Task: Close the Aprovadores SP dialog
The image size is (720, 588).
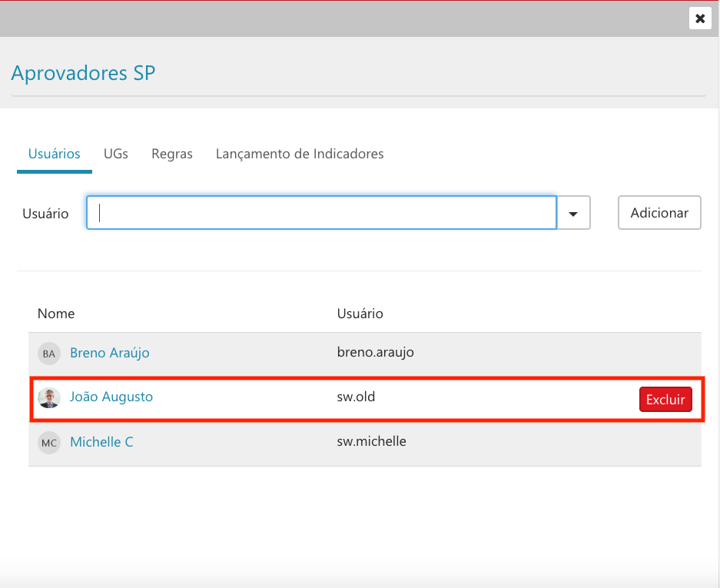Action: pos(700,18)
